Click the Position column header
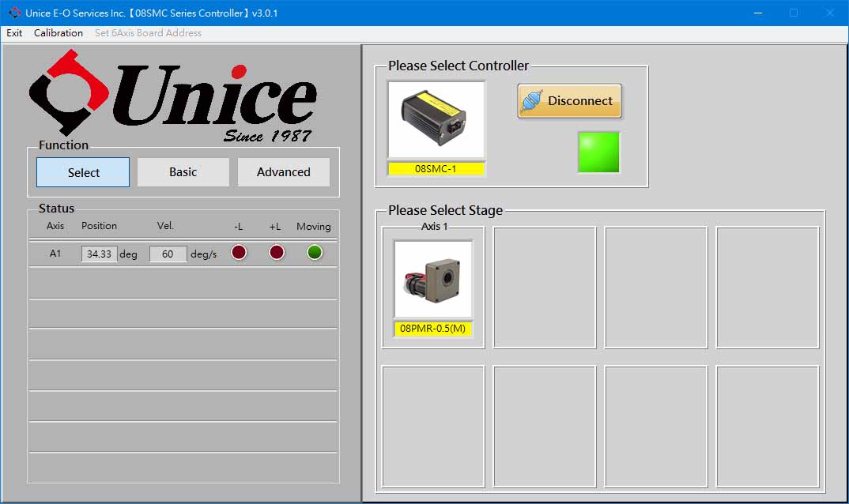Viewport: 849px width, 504px height. (x=99, y=226)
